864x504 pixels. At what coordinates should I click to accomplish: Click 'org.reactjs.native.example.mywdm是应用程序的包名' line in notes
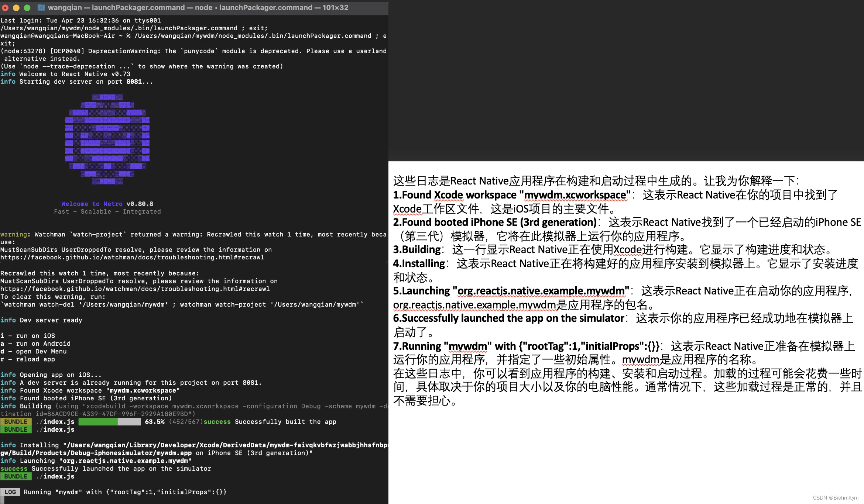[524, 305]
